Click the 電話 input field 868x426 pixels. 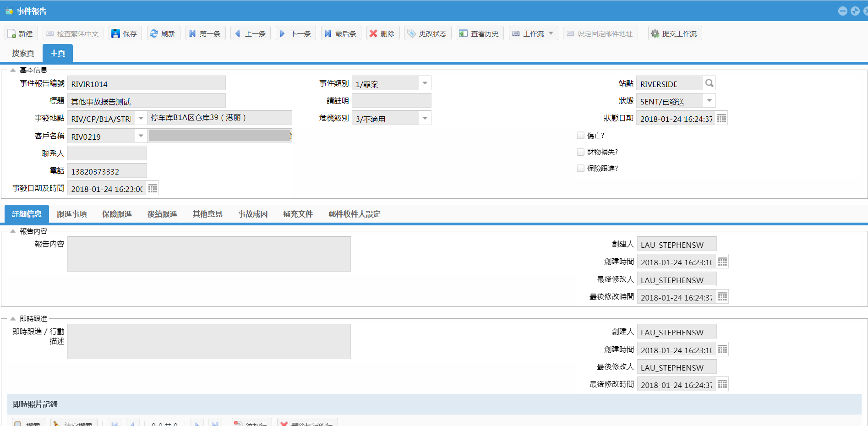click(x=107, y=170)
